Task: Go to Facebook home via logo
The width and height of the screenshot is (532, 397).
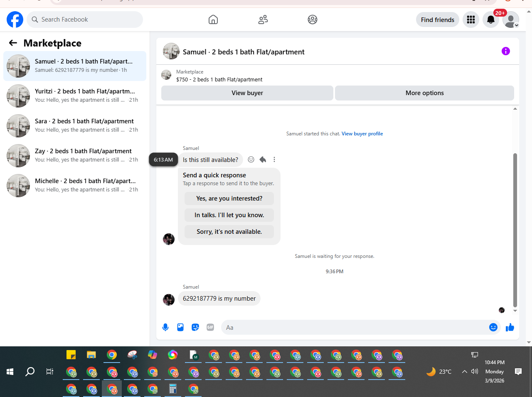Action: click(15, 20)
